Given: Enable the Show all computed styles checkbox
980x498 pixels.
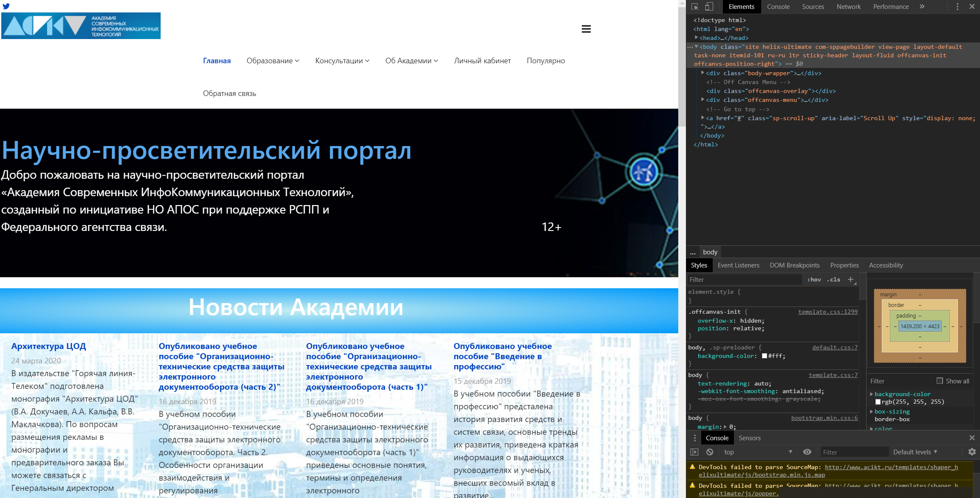Looking at the screenshot, I should click(940, 381).
